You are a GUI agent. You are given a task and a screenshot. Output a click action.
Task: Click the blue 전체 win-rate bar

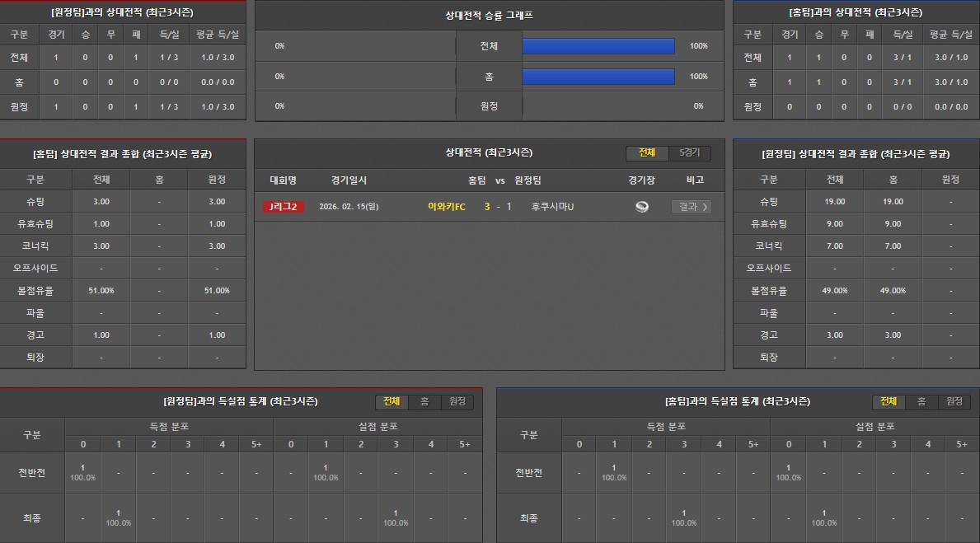598,46
